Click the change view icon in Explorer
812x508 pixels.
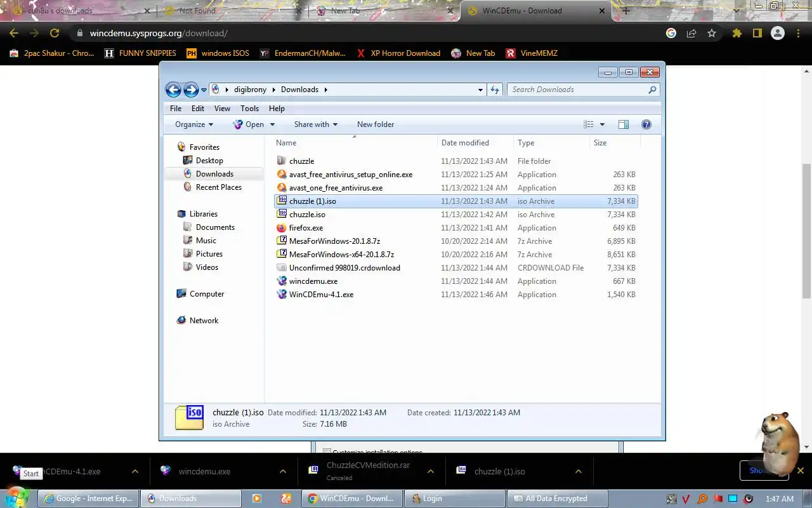click(x=589, y=124)
